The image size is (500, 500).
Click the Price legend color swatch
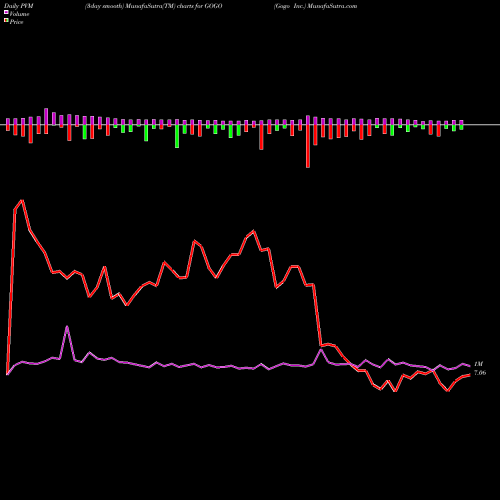[6, 21]
